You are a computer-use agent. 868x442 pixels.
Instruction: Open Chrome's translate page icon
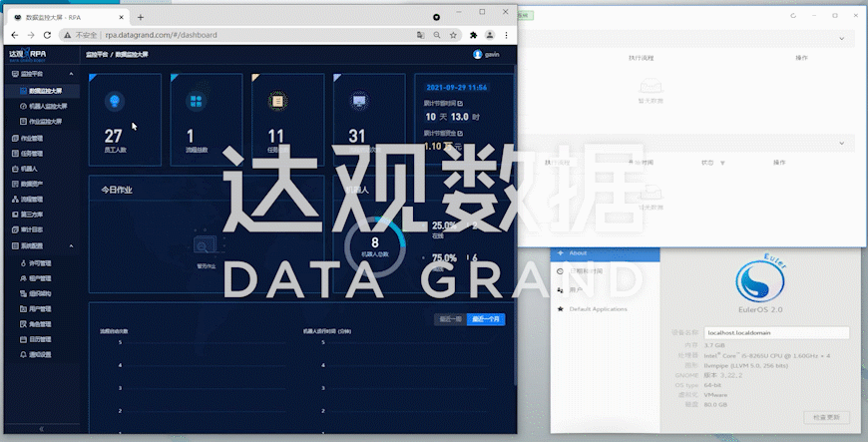421,35
